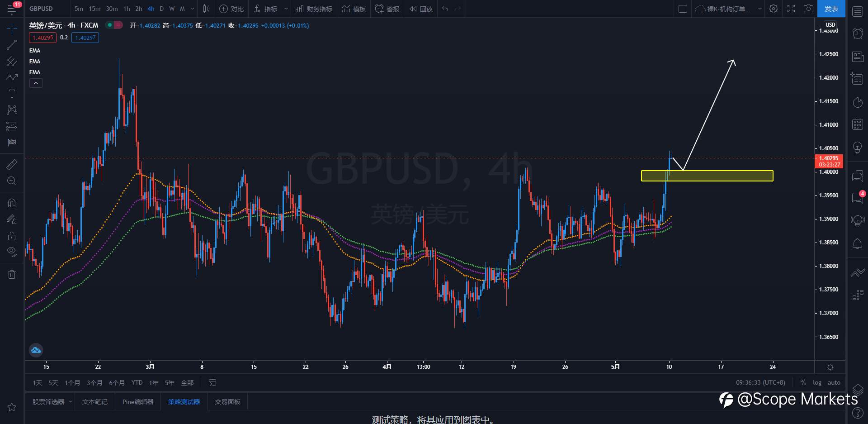Open the economic calendar icon
The width and height of the screenshot is (868, 424).
point(857,124)
